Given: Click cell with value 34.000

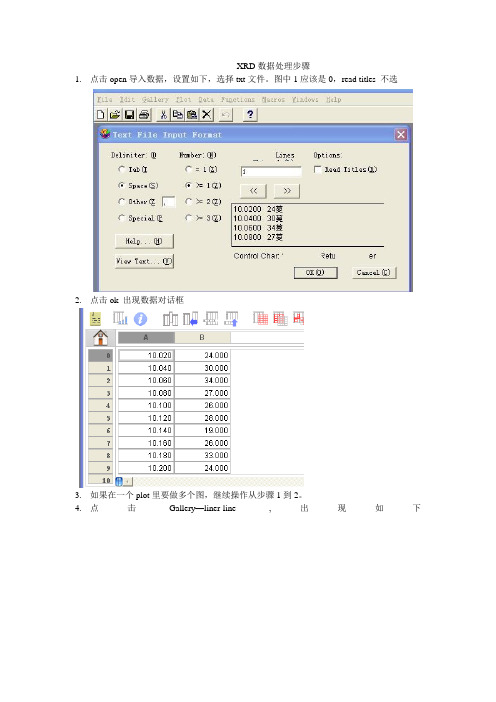Looking at the screenshot, I should 202,381.
